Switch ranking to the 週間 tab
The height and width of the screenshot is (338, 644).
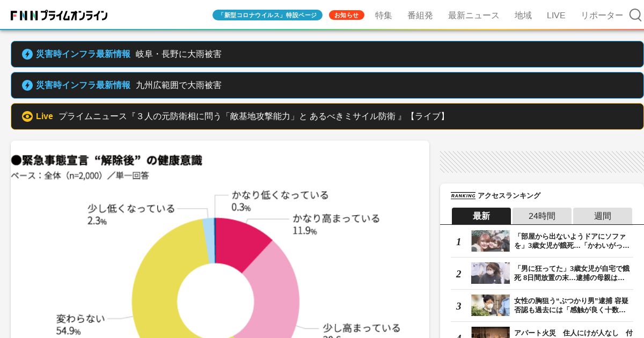pos(603,216)
